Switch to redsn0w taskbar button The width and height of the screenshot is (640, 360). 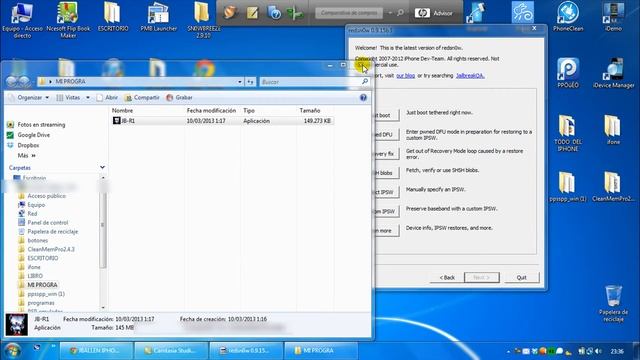pyautogui.click(x=246, y=351)
